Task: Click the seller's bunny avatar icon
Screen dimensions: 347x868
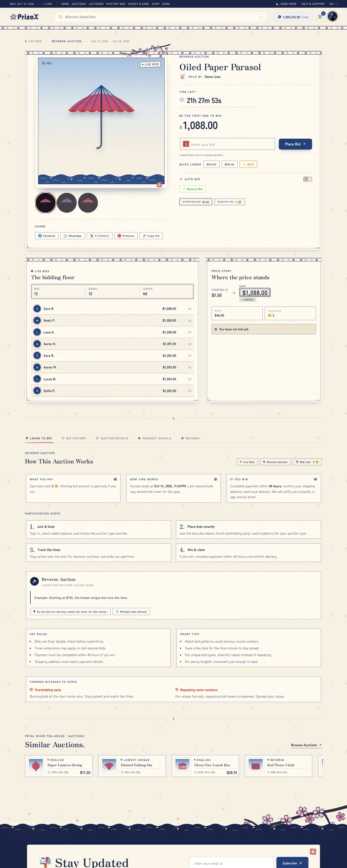Action: [x=182, y=76]
